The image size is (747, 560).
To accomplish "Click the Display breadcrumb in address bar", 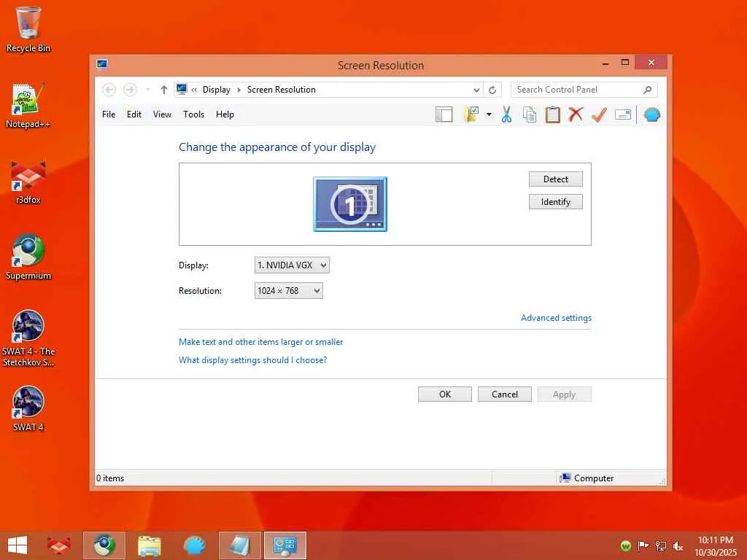I will click(216, 90).
